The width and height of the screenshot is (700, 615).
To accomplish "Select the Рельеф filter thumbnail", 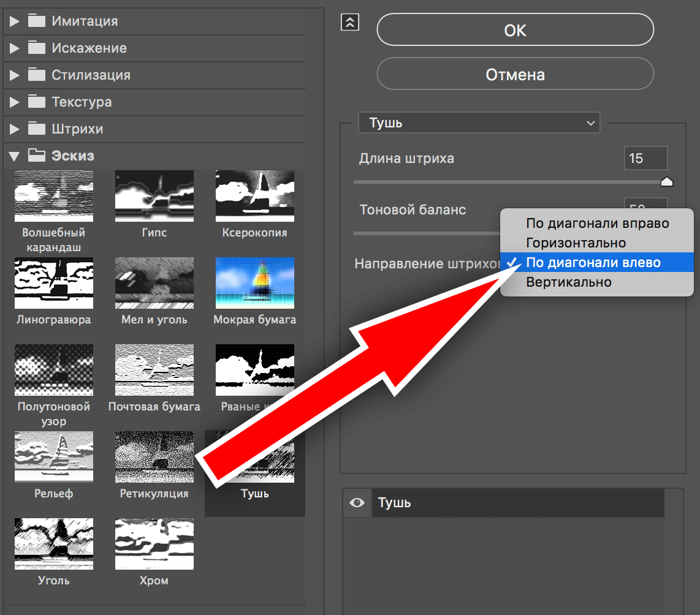I will click(54, 457).
